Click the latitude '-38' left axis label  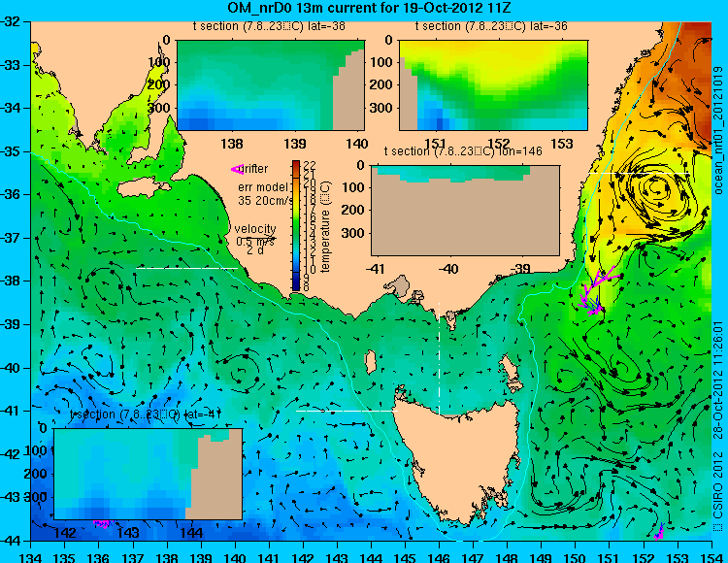point(11,281)
